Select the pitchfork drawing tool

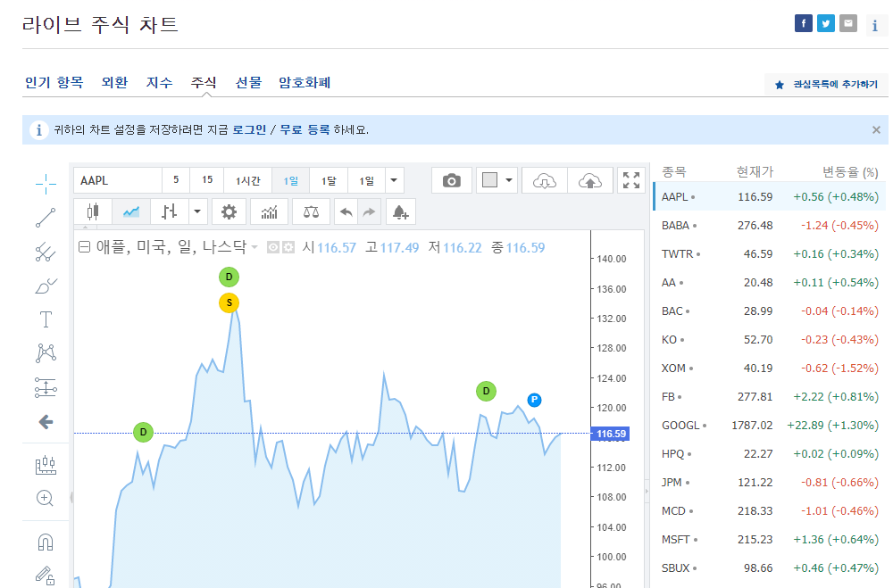tap(46, 252)
